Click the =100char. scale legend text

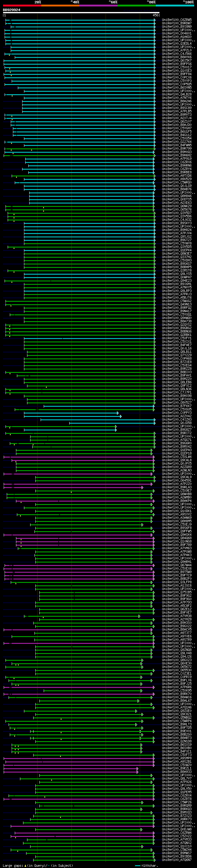150,865
